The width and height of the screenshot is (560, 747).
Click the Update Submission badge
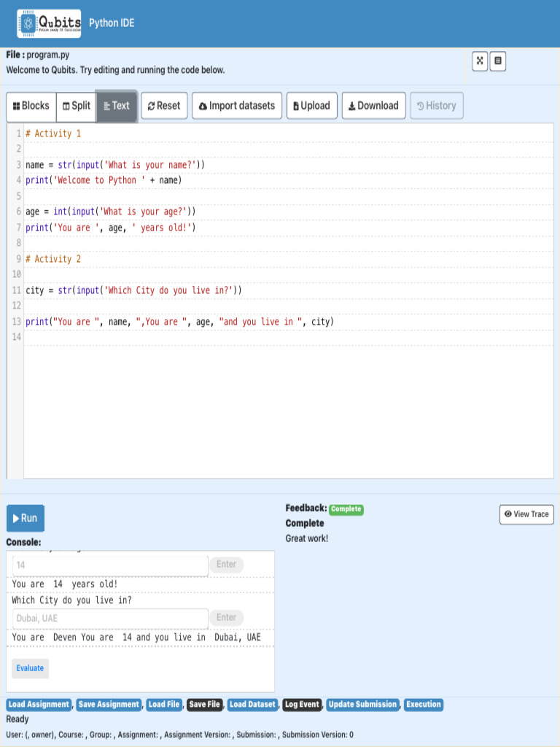(362, 705)
